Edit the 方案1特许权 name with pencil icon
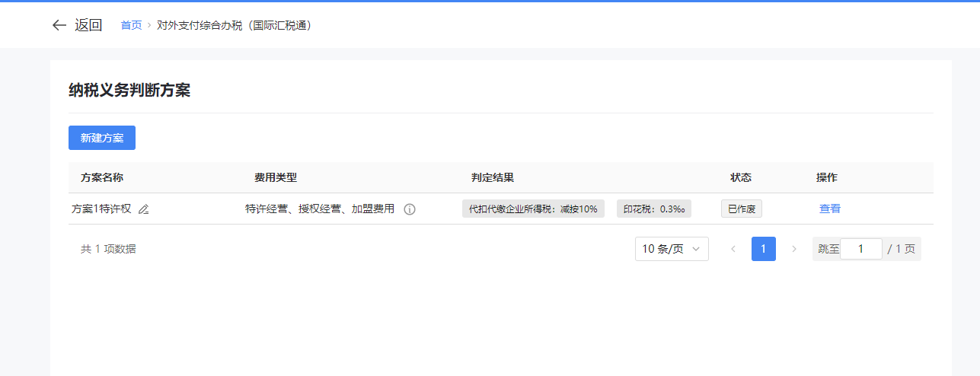This screenshot has height=376, width=980. click(x=144, y=209)
